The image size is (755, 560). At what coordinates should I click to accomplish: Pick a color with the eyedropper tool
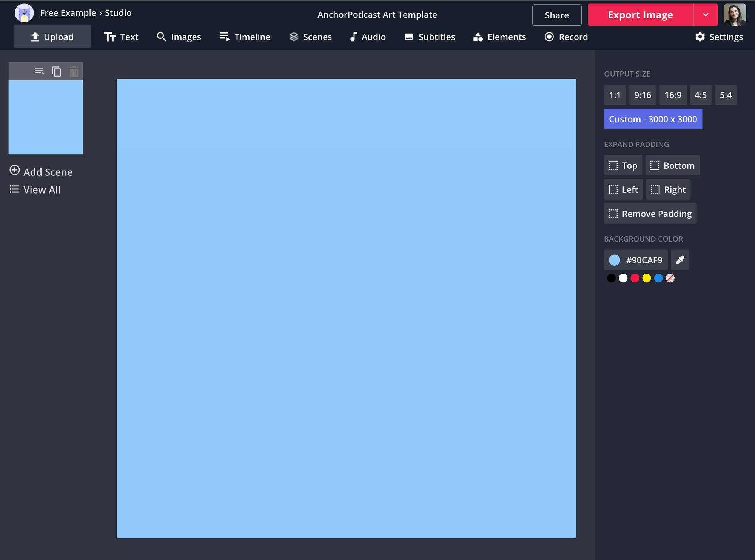pyautogui.click(x=680, y=260)
